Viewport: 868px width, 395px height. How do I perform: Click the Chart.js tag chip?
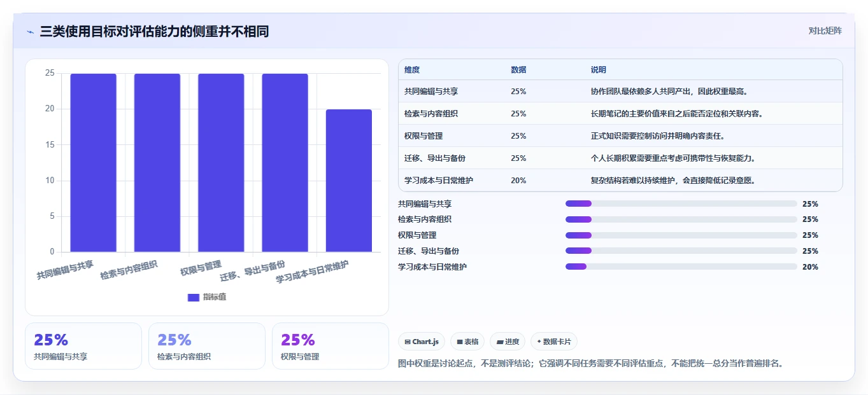(x=422, y=342)
